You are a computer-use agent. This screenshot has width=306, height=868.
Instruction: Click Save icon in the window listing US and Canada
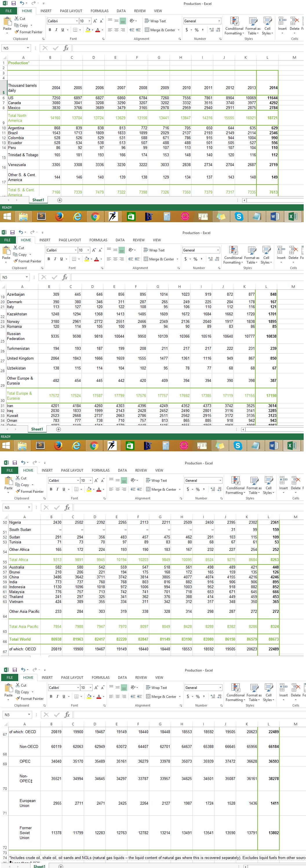(14, 3)
